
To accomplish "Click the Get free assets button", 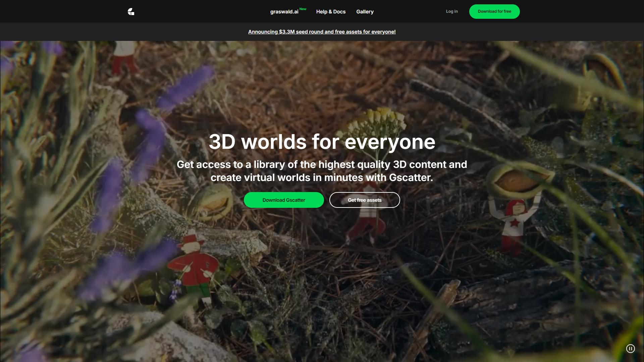I will pyautogui.click(x=365, y=200).
